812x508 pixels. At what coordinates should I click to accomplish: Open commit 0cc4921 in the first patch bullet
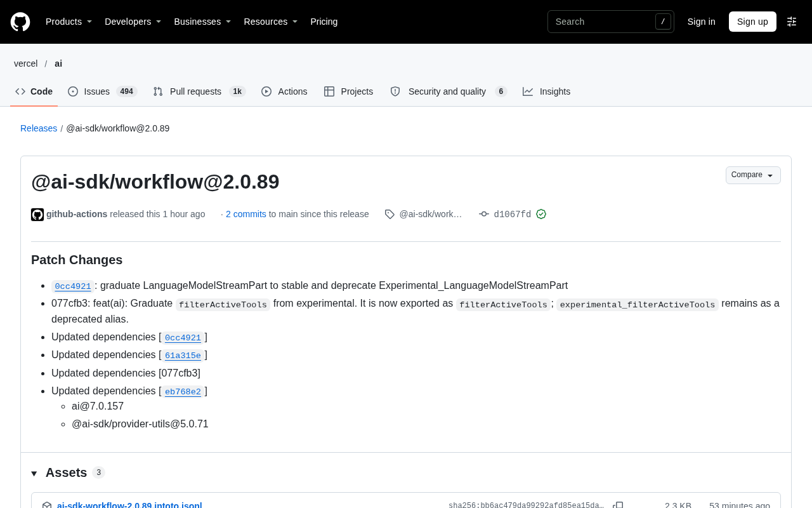(x=73, y=286)
